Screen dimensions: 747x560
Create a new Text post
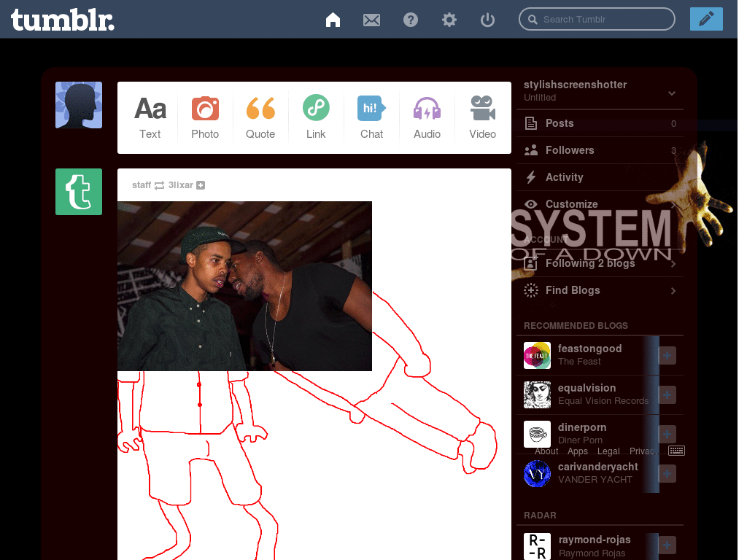coord(150,117)
